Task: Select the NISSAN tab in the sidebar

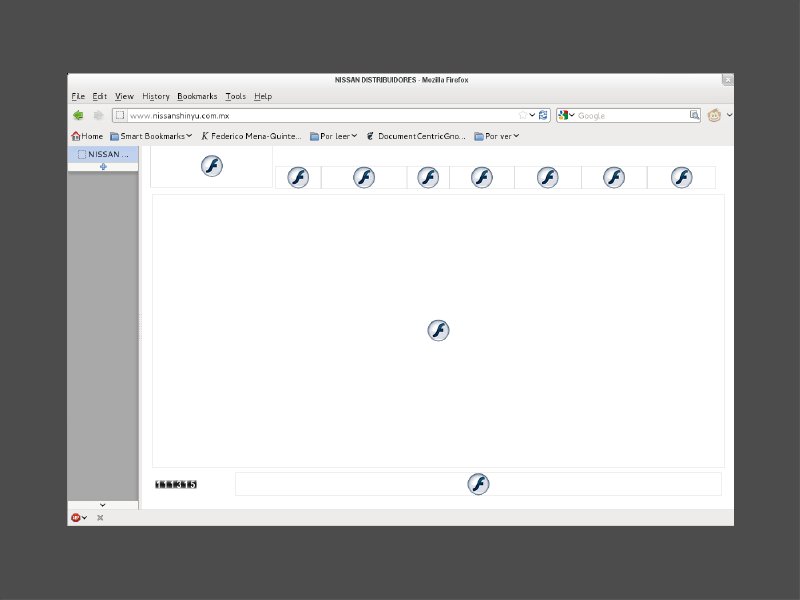Action: [x=103, y=154]
